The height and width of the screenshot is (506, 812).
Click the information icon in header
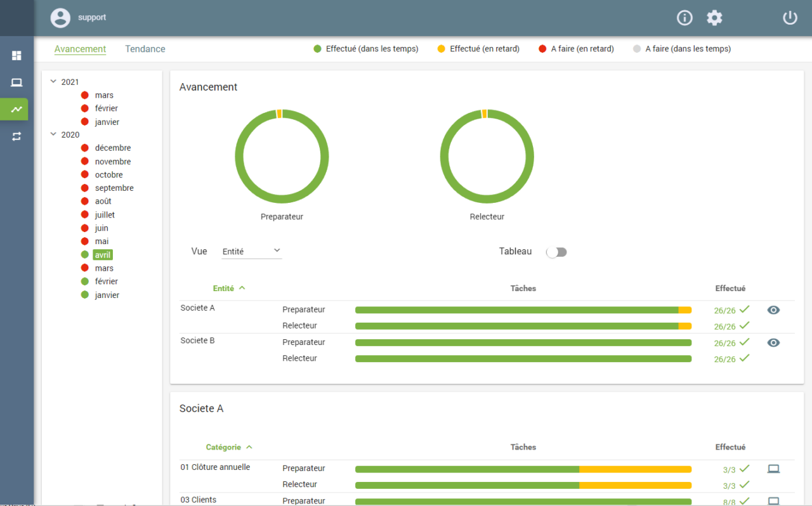coord(684,18)
